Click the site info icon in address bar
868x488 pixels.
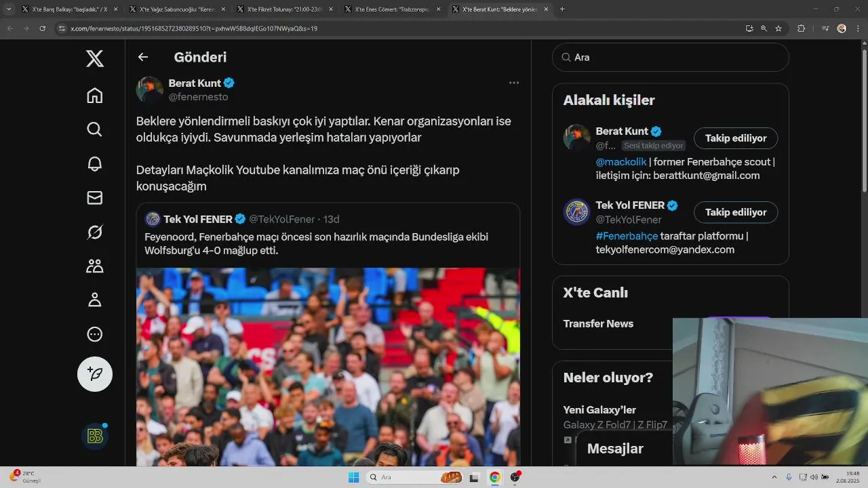point(62,28)
